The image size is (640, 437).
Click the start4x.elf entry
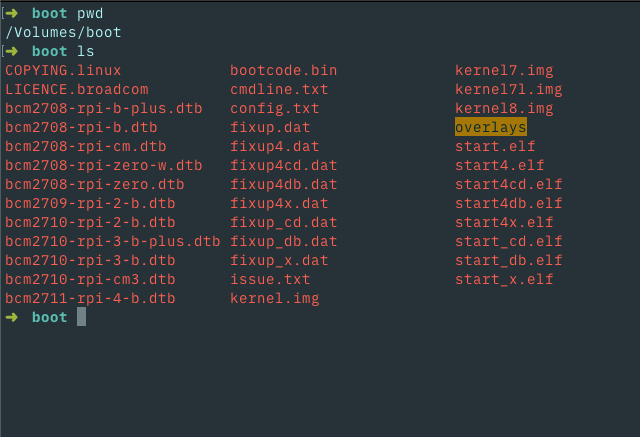pyautogui.click(x=504, y=222)
